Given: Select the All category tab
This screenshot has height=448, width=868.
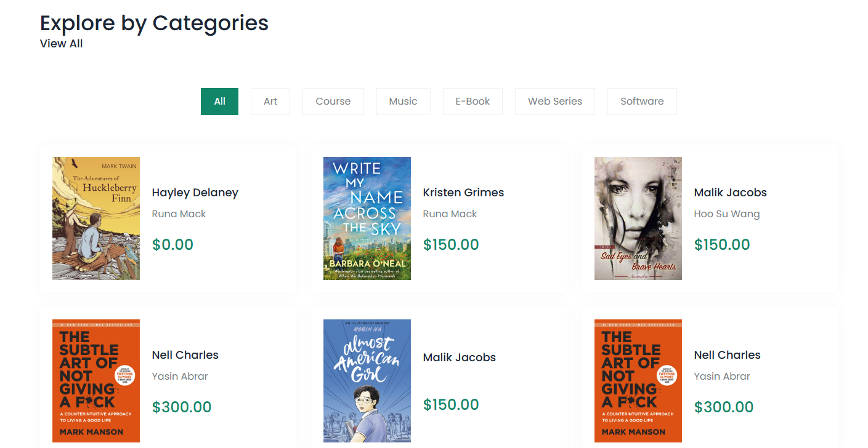Looking at the screenshot, I should 219,102.
